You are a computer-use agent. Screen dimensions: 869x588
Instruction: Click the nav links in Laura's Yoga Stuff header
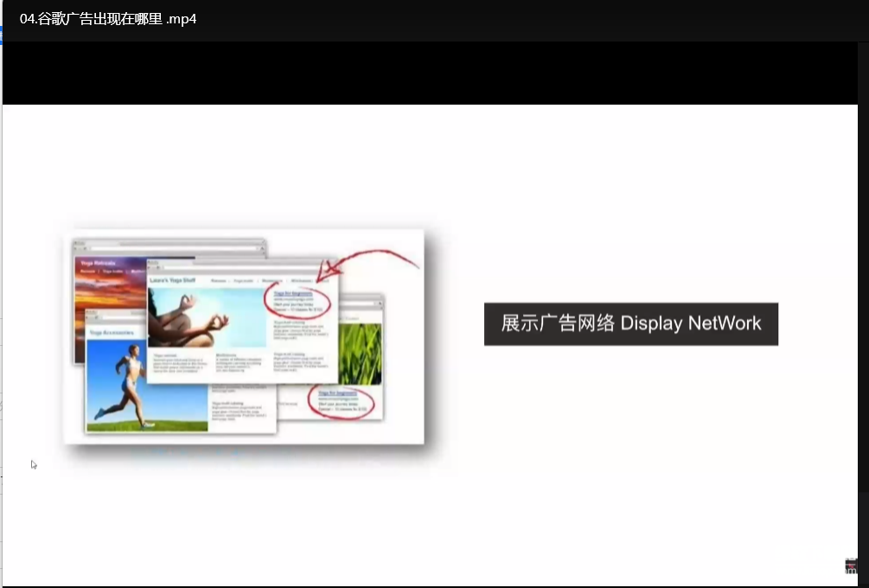259,280
